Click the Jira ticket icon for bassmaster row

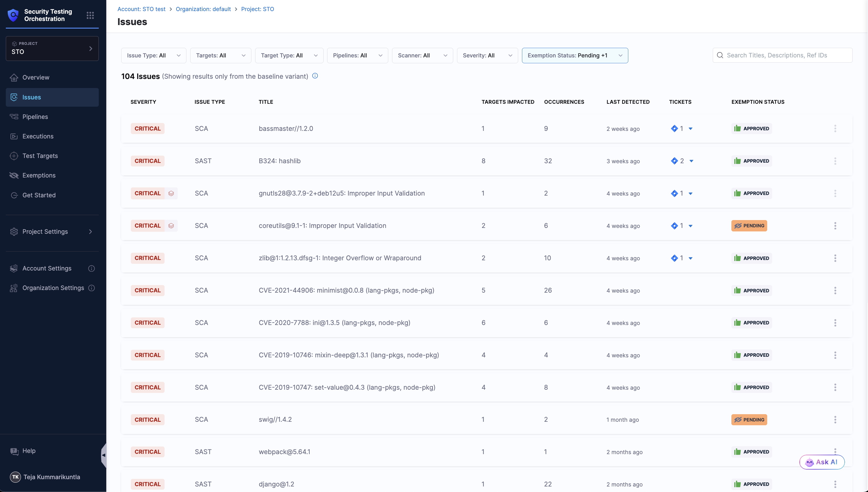(x=674, y=129)
